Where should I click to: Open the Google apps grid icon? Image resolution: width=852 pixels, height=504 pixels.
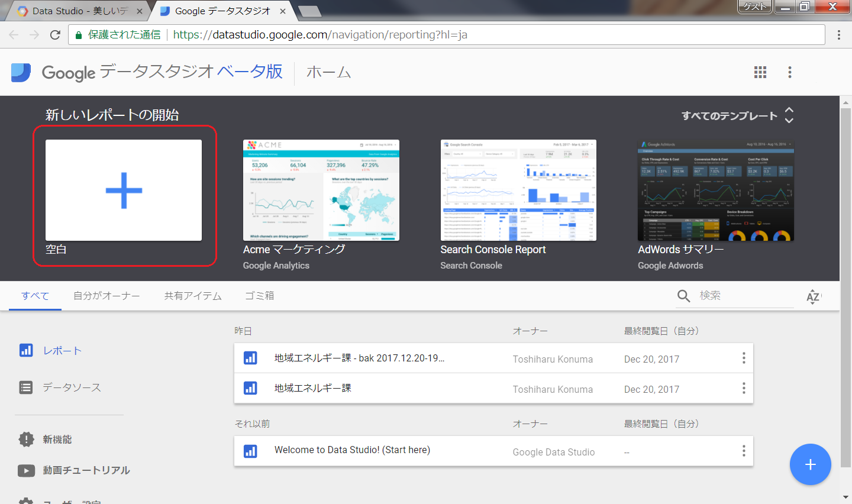[760, 72]
